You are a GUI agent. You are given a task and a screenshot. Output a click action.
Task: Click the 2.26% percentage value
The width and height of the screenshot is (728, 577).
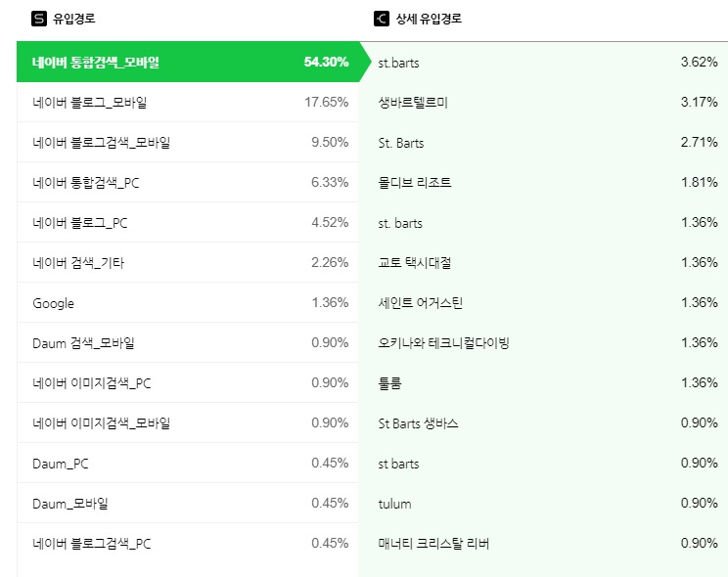(x=330, y=262)
